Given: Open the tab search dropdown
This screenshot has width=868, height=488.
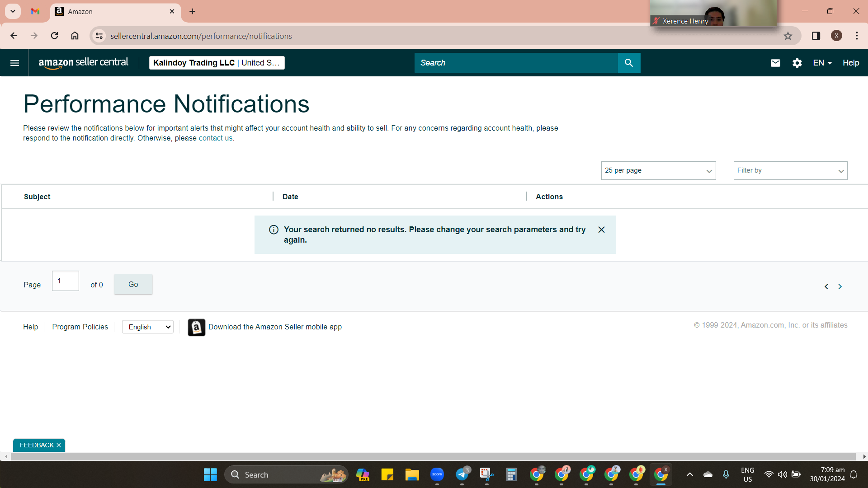Looking at the screenshot, I should pos(13,11).
